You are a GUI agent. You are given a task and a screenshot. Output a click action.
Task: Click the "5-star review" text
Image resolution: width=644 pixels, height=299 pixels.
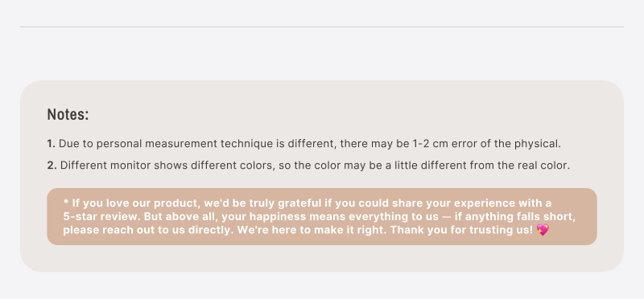[x=101, y=216]
